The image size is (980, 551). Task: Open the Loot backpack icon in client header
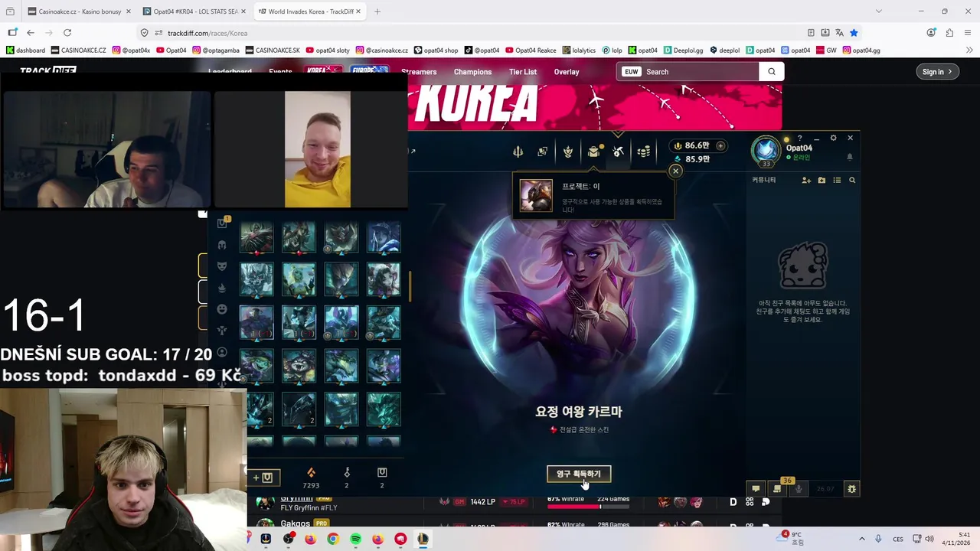[x=593, y=152]
